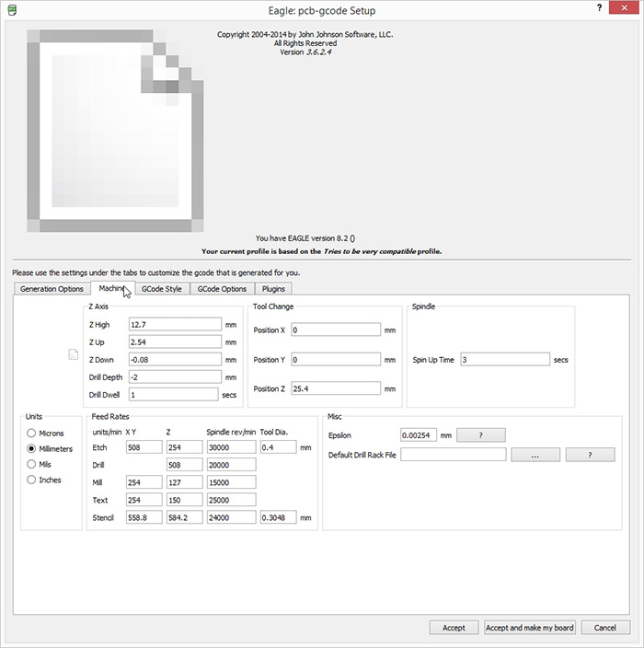Click the Text X Y feed rate field
The image size is (644, 648).
pyautogui.click(x=144, y=500)
